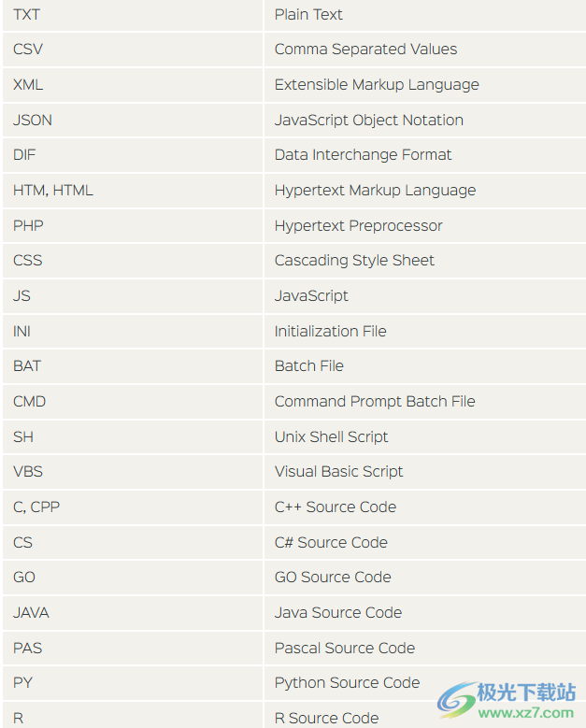Screen dimensions: 586x728
Task: Select the CSS extension cell
Action: point(133,260)
